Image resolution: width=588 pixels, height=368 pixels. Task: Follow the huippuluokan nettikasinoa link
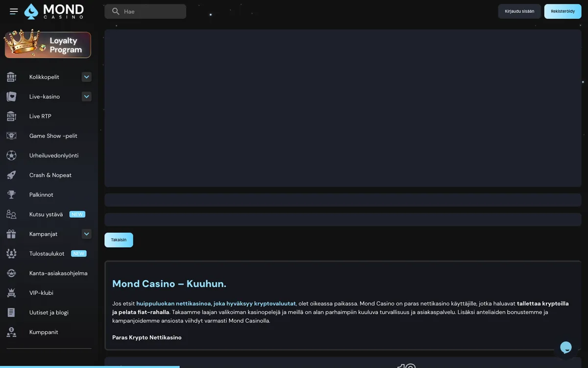tap(216, 304)
